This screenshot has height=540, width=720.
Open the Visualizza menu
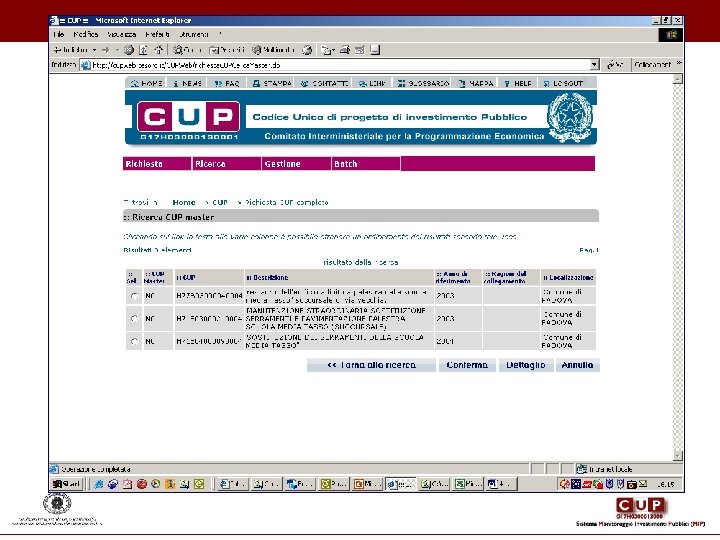click(x=121, y=34)
